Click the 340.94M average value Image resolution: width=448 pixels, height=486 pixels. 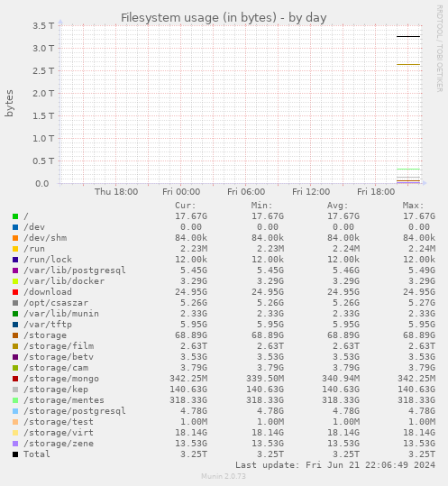(341, 379)
